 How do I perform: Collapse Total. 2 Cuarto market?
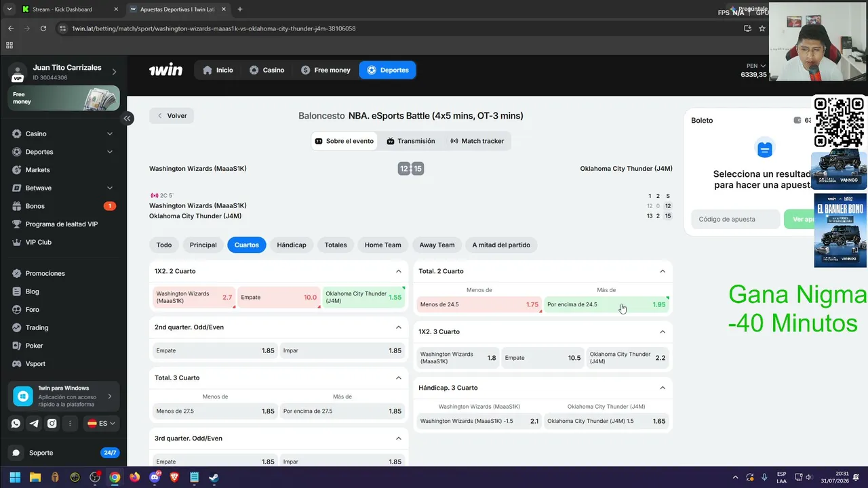663,271
